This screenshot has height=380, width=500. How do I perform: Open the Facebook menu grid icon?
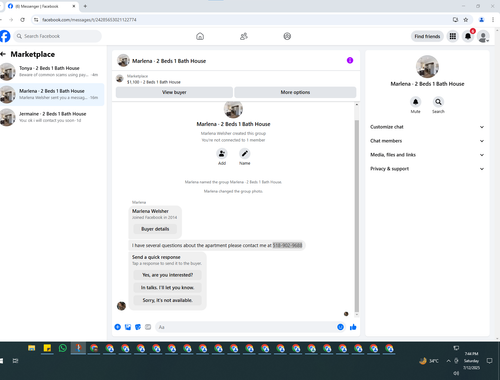click(453, 36)
